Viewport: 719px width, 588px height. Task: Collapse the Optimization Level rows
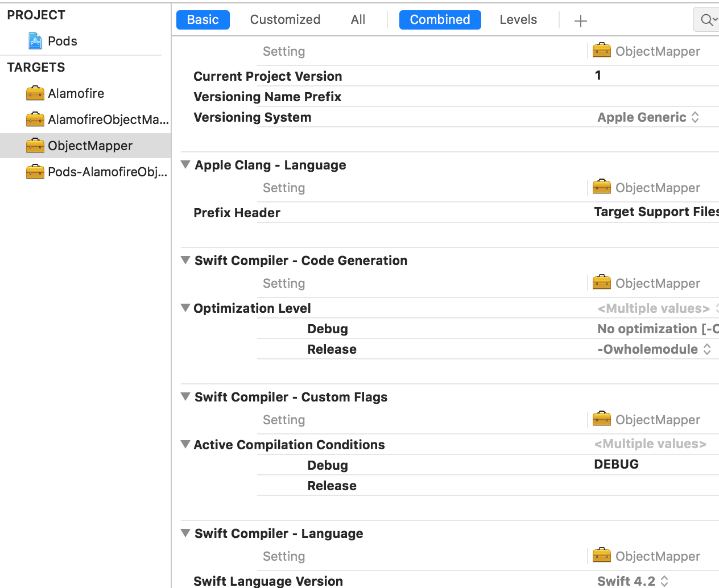[185, 308]
